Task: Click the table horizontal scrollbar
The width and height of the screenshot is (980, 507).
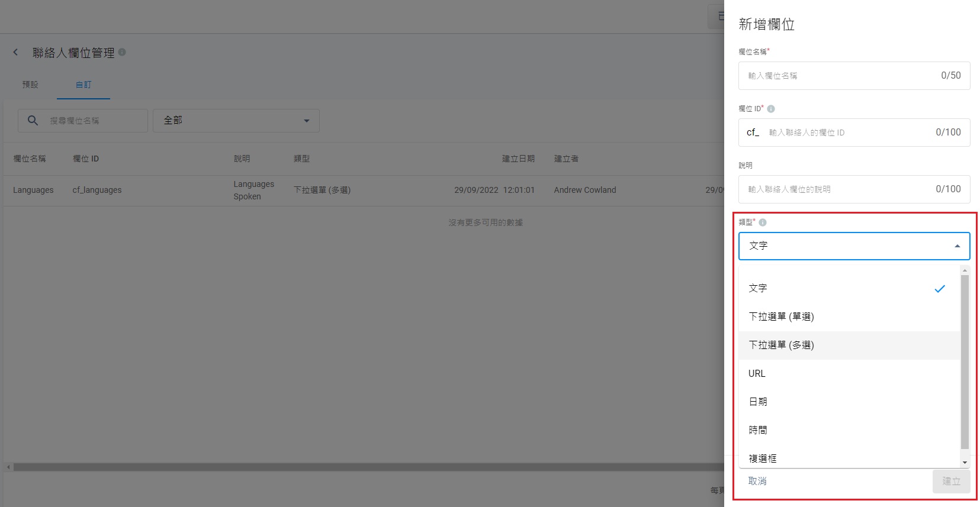Action: pyautogui.click(x=368, y=467)
